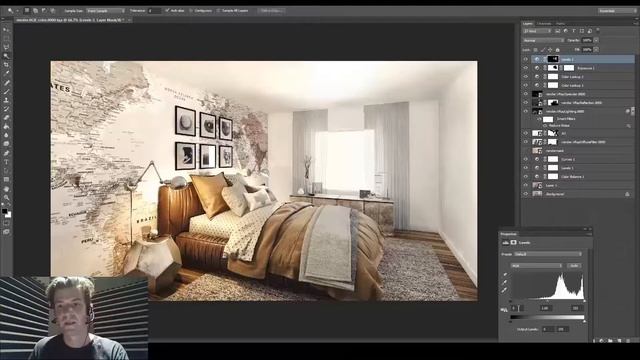This screenshot has height=360, width=640.
Task: Select the Eyedropper tool in toolbox
Action: [x=6, y=73]
